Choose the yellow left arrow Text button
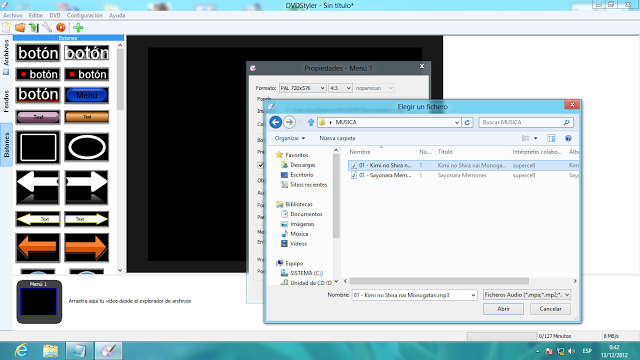Image resolution: width=640 pixels, height=360 pixels. click(38, 219)
